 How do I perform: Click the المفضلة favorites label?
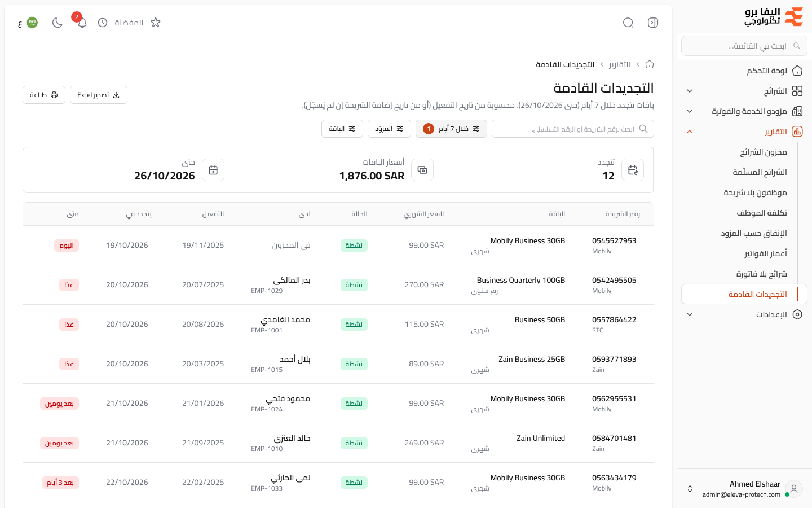[x=129, y=23]
